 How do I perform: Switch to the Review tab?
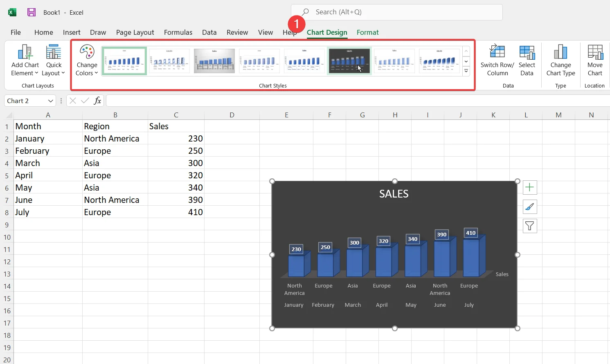(x=237, y=32)
